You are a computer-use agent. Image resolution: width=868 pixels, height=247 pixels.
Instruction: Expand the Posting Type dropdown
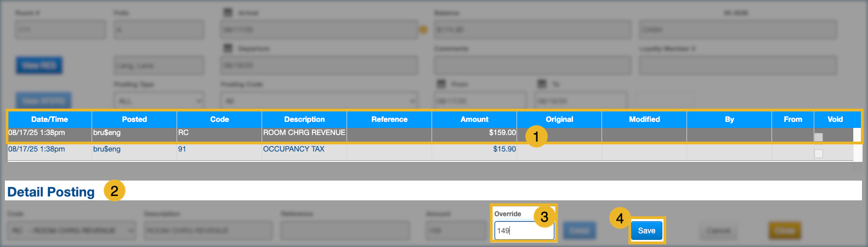click(159, 101)
